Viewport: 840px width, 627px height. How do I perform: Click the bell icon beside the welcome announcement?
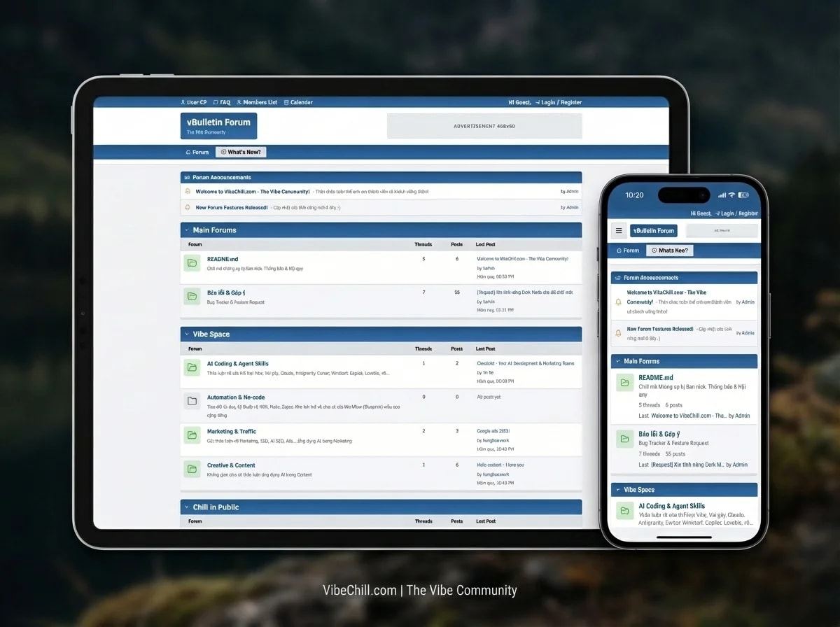[188, 191]
